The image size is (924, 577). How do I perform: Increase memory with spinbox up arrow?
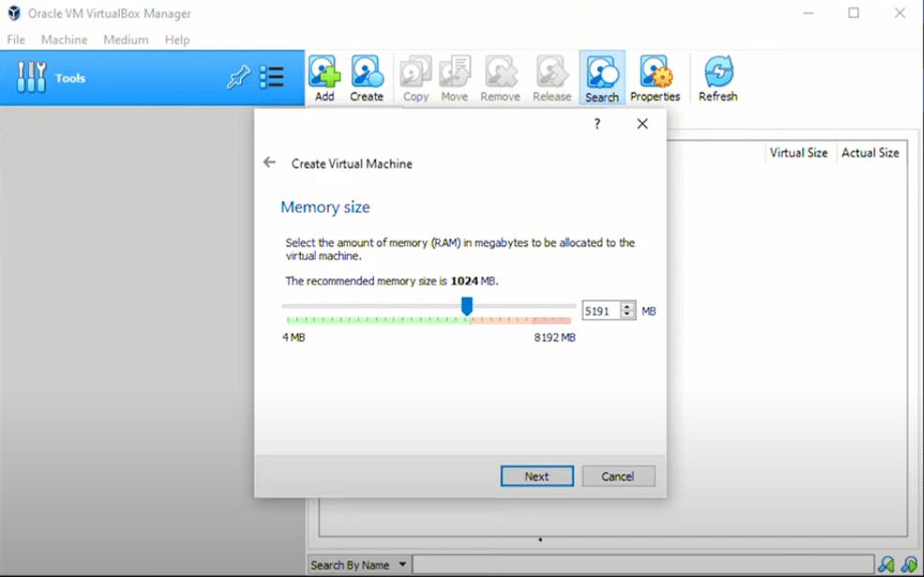(628, 306)
